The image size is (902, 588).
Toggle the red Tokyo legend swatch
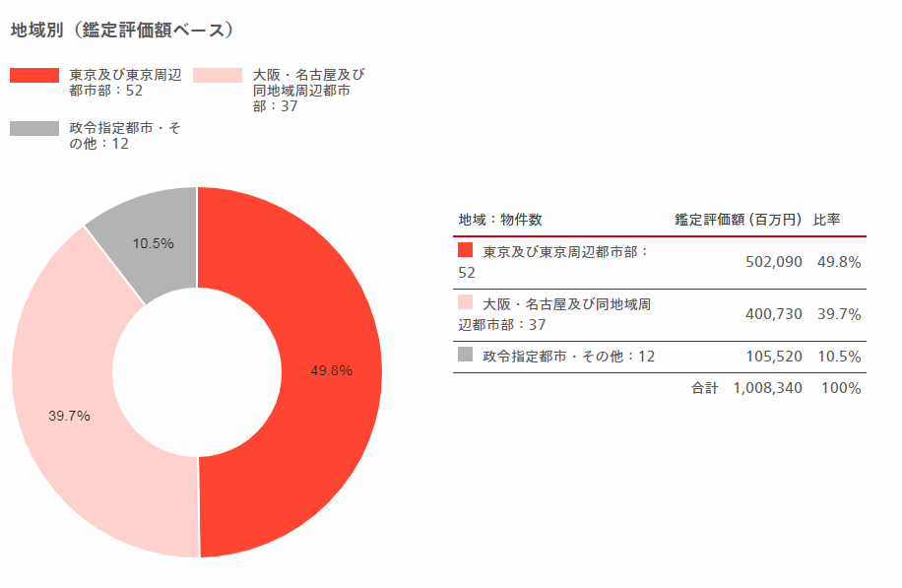[x=34, y=76]
